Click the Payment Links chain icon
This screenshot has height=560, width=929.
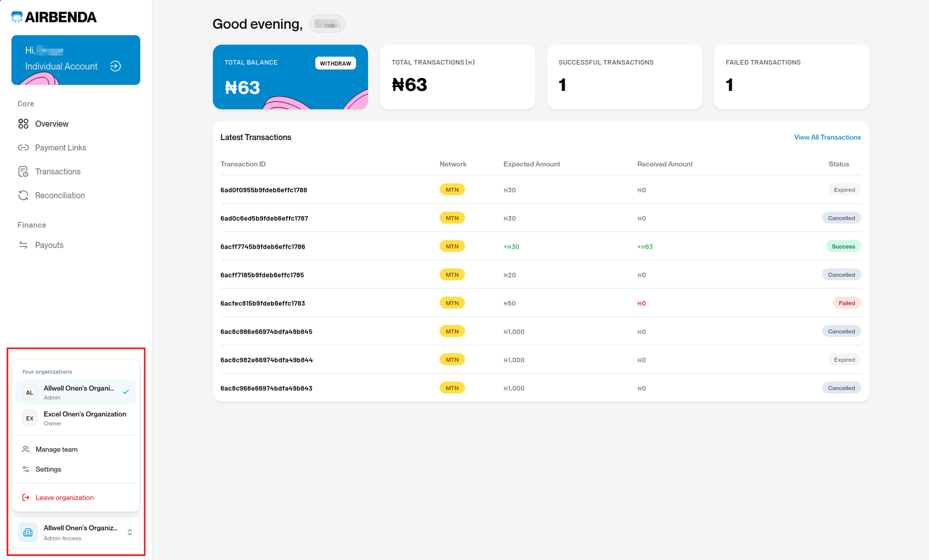point(23,148)
